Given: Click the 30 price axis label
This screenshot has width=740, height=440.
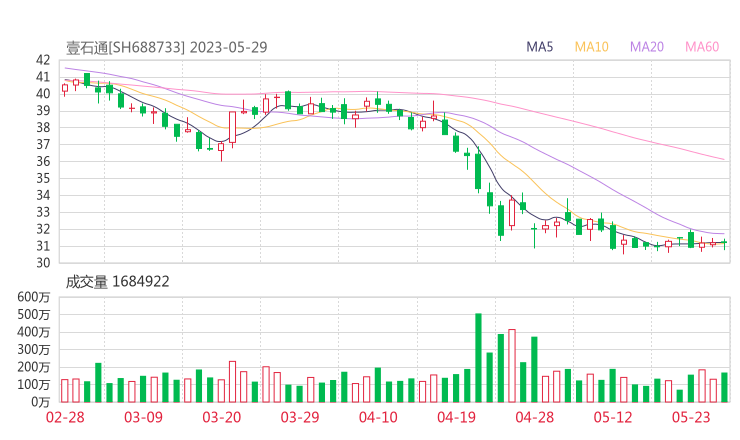Looking at the screenshot, I should (43, 262).
